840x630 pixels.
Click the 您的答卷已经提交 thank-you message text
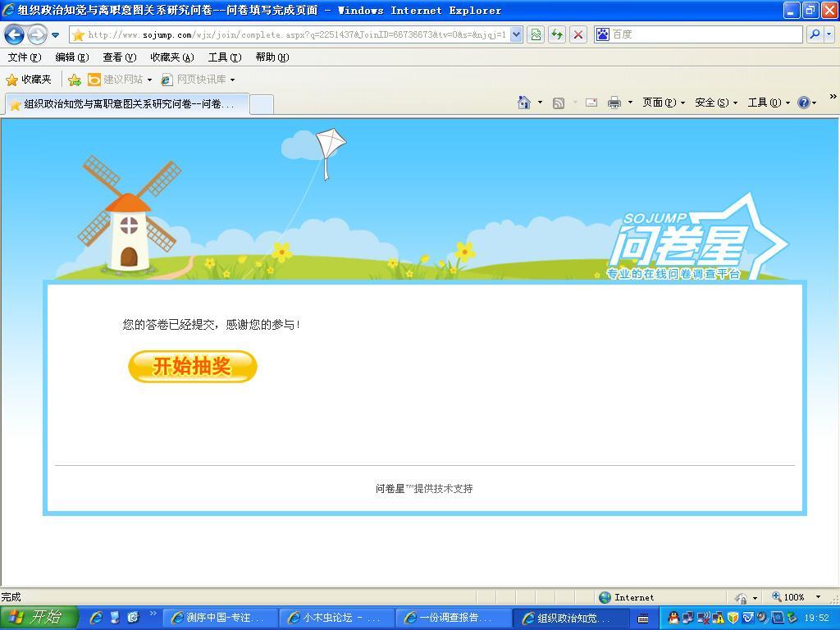tap(211, 325)
